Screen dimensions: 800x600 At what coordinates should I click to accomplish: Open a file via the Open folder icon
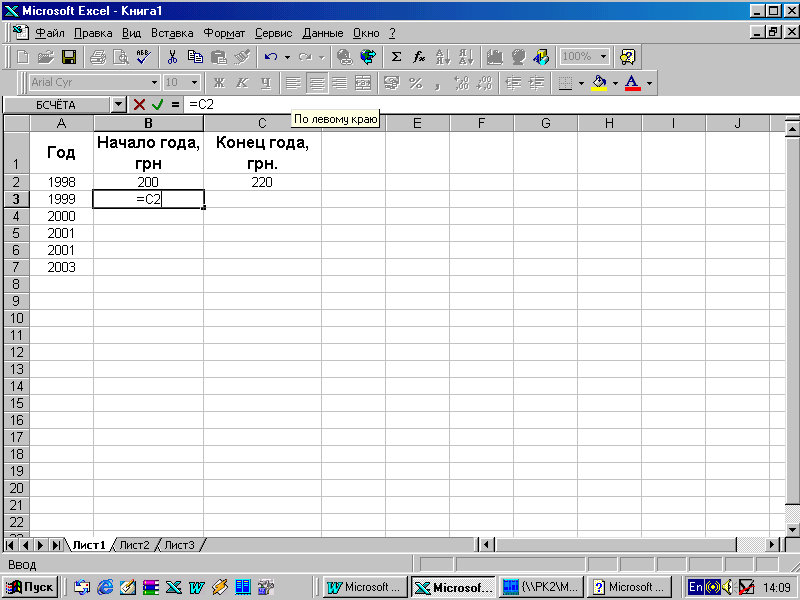(45, 57)
